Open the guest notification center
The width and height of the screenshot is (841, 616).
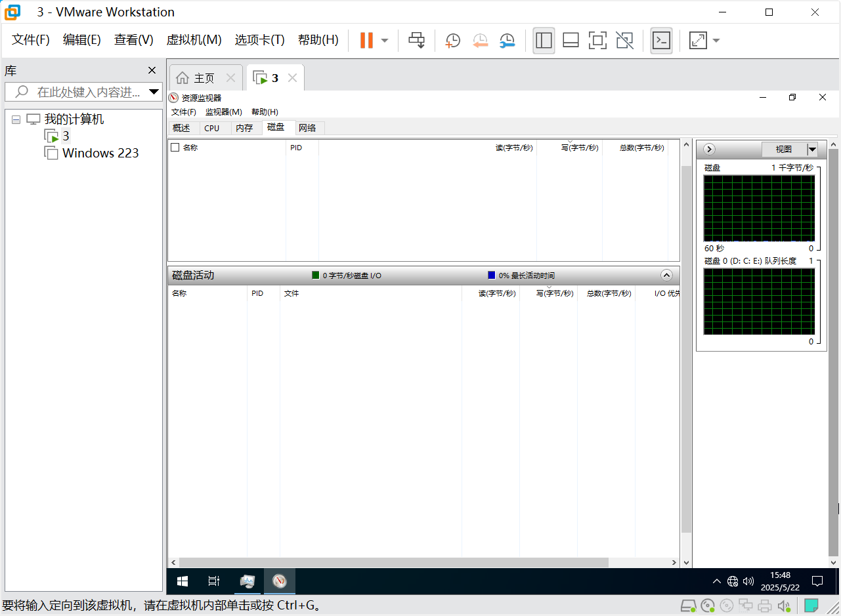pyautogui.click(x=817, y=581)
